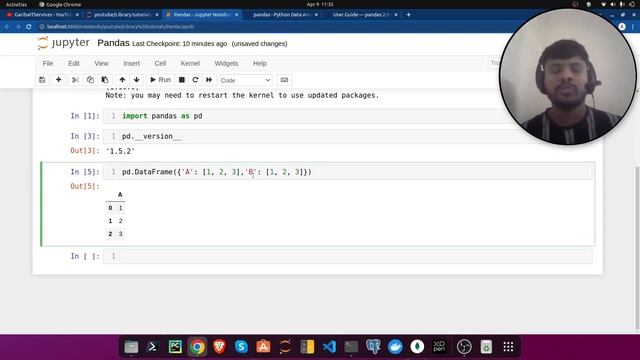
Task: Click the pd.DataFrame code cell
Action: click(x=348, y=172)
